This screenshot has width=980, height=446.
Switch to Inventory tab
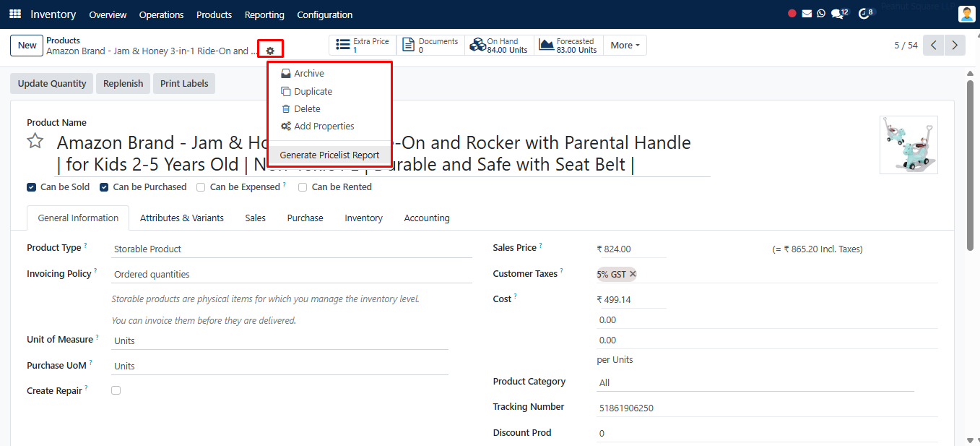click(363, 218)
